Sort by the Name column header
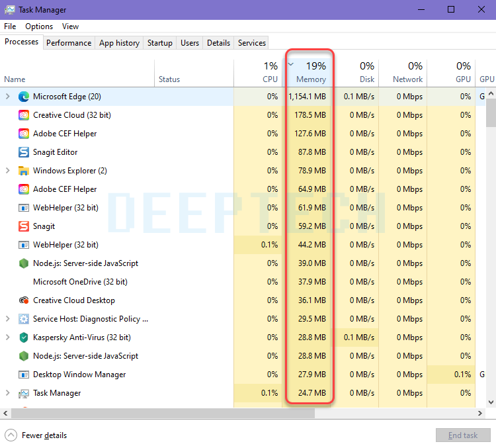Screen dimensions: 496x448 coord(77,73)
